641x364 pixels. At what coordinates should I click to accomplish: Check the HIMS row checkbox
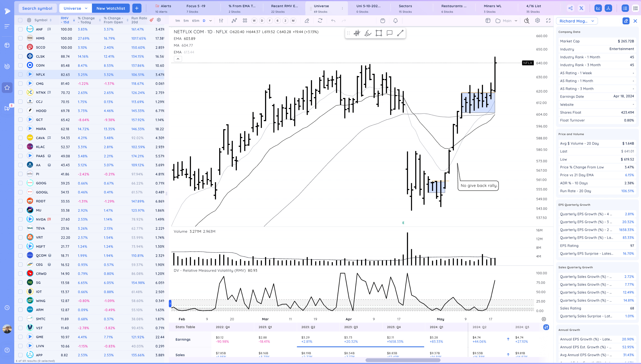click(20, 38)
